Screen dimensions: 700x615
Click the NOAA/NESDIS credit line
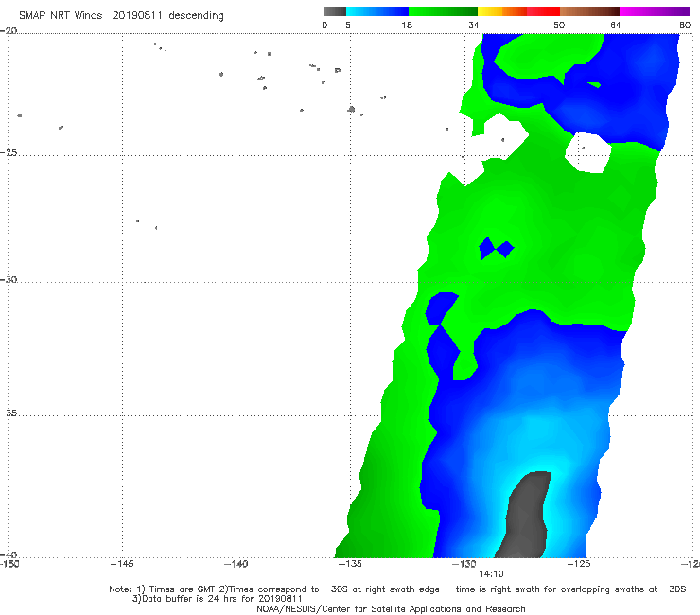(391, 608)
